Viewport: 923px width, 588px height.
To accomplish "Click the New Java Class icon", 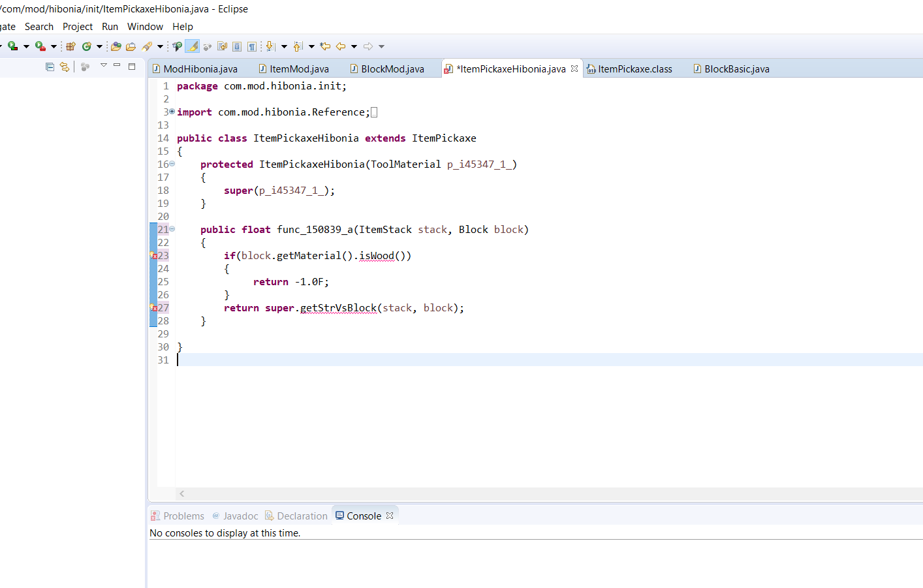I will (86, 46).
